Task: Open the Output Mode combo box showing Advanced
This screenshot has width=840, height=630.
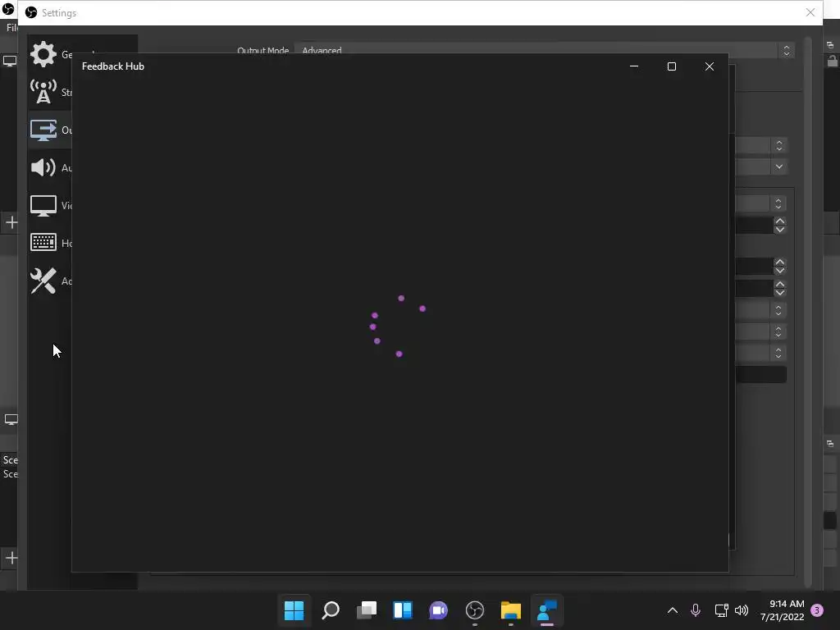Action: tap(545, 50)
